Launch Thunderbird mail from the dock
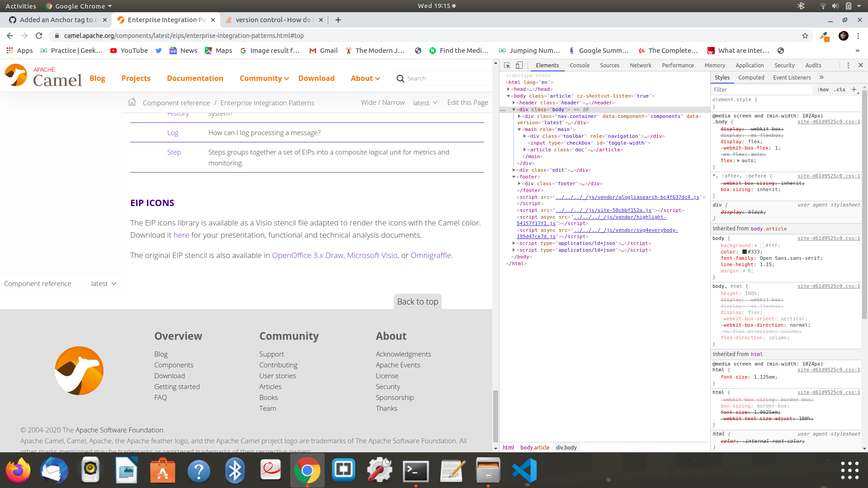The height and width of the screenshot is (488, 868). (54, 470)
